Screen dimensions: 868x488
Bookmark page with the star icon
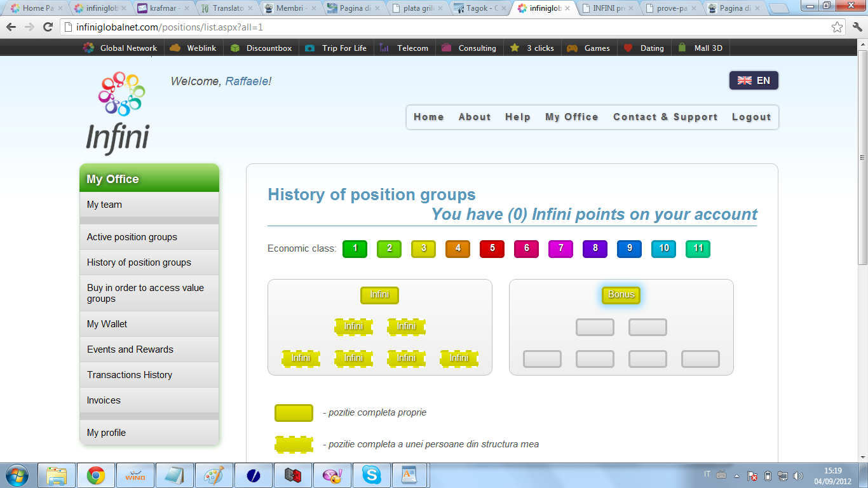click(837, 27)
